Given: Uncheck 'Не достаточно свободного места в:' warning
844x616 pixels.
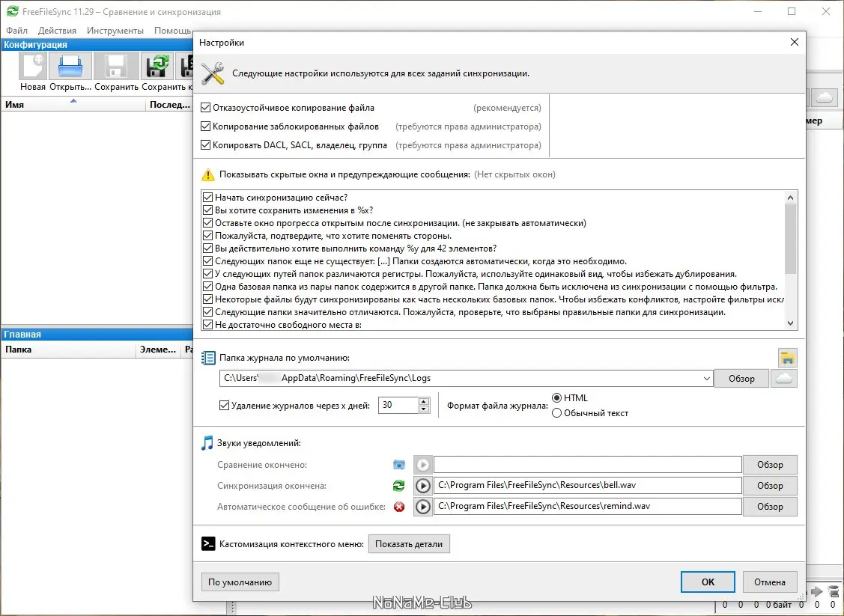Looking at the screenshot, I should click(x=207, y=325).
